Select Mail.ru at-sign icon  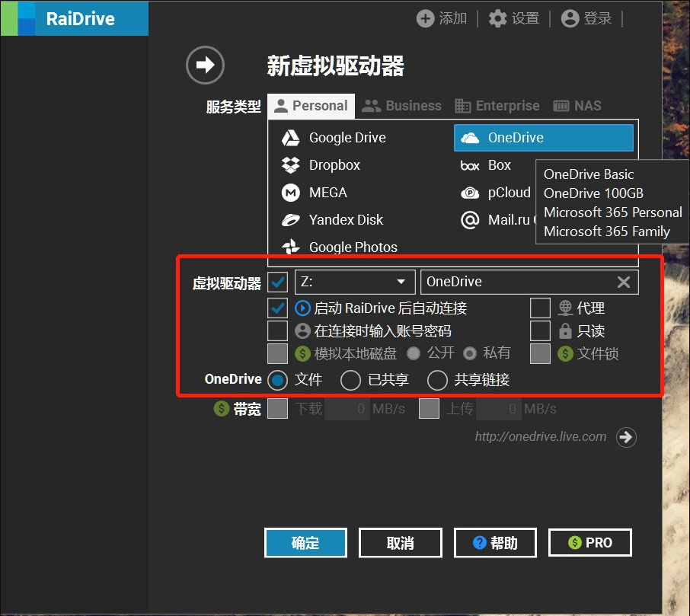[x=470, y=219]
